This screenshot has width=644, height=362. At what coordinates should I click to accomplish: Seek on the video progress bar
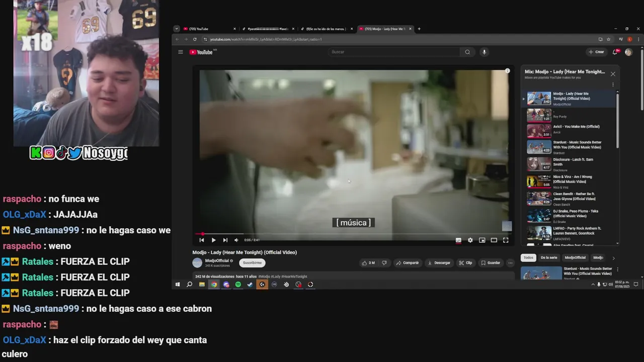[354, 234]
